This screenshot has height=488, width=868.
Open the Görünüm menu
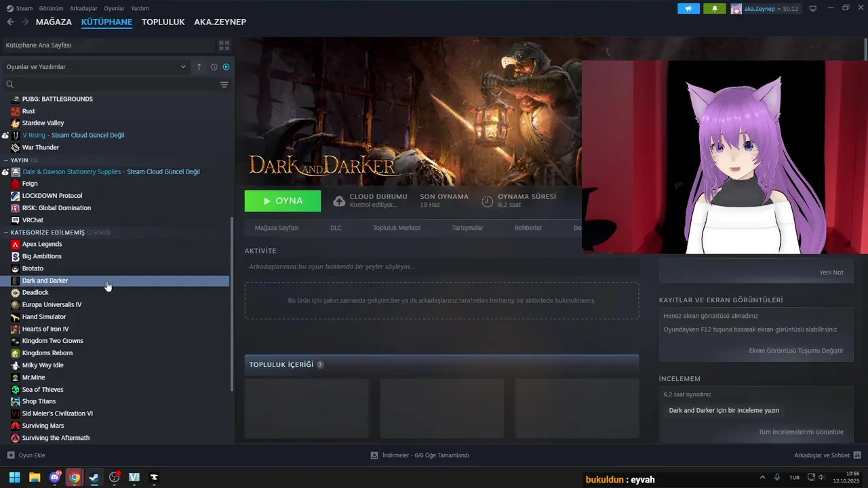(x=51, y=8)
